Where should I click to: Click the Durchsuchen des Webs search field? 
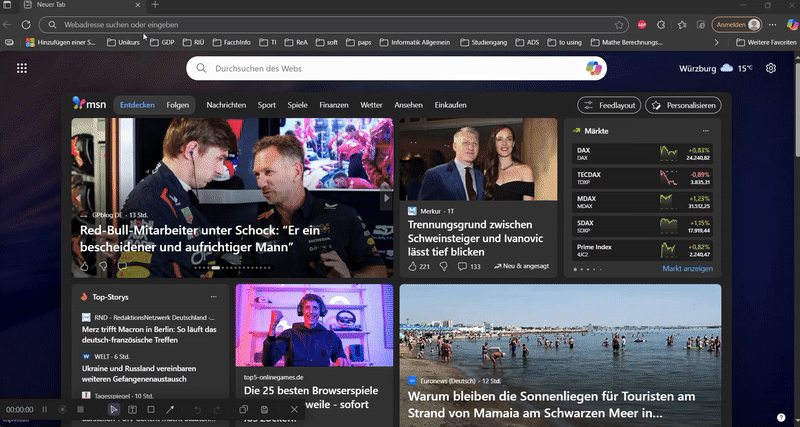coord(390,68)
